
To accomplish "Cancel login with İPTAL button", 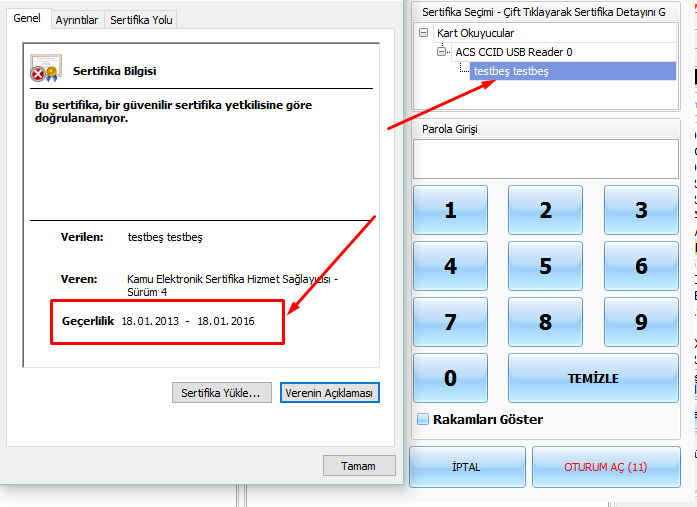I will coord(466,467).
